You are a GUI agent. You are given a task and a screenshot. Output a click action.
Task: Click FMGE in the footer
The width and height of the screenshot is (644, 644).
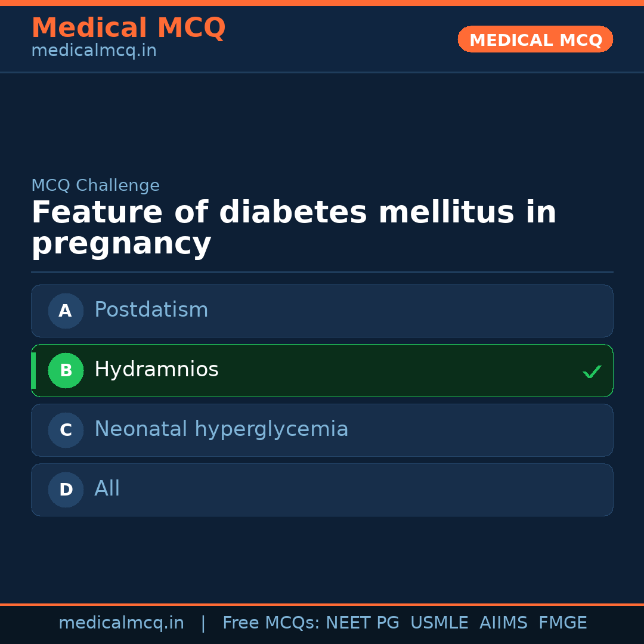click(562, 623)
